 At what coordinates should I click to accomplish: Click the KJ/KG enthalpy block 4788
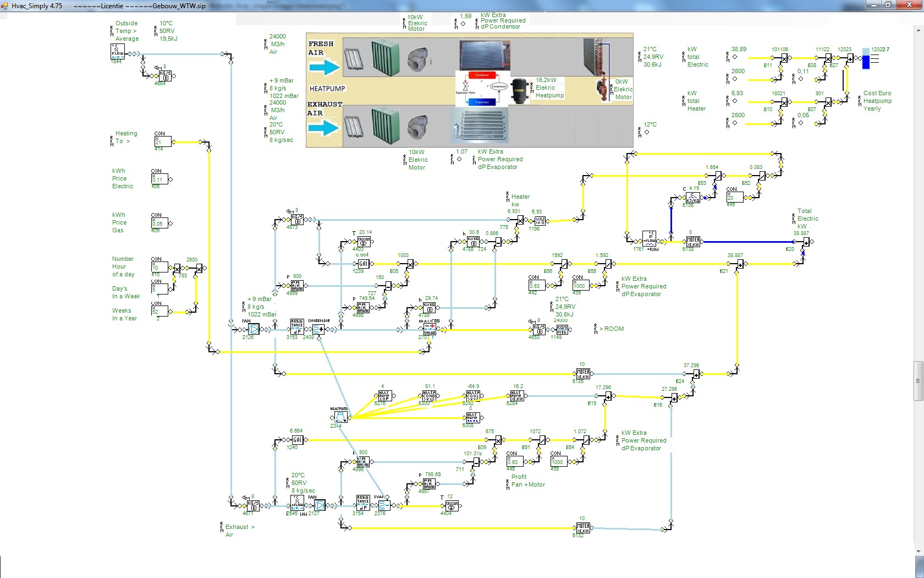(x=473, y=242)
